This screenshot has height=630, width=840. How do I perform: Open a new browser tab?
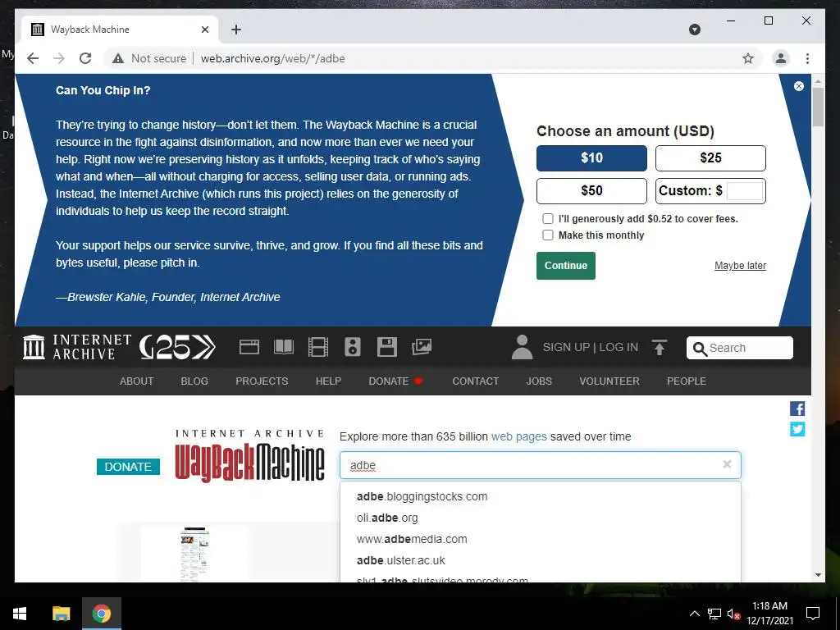pyautogui.click(x=235, y=30)
